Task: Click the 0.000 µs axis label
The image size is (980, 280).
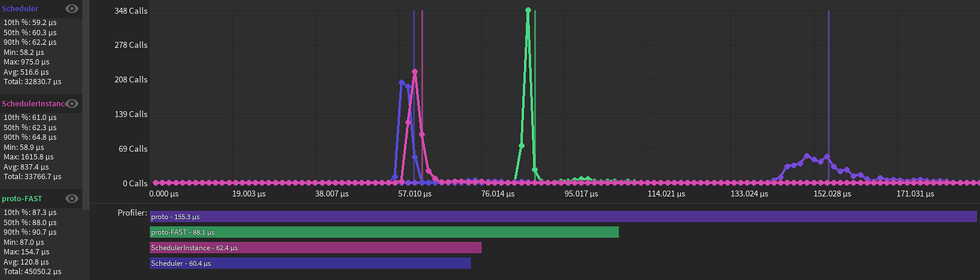Action: pyautogui.click(x=166, y=193)
